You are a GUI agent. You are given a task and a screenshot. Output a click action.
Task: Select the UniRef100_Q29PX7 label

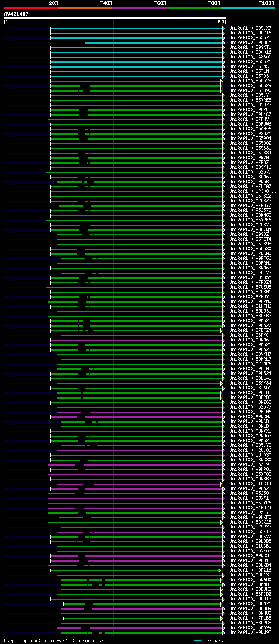[x=250, y=527]
